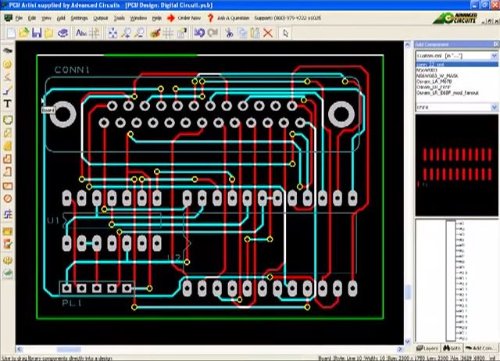Select the Add Text T tool
The width and height of the screenshot is (500, 361).
[7, 104]
